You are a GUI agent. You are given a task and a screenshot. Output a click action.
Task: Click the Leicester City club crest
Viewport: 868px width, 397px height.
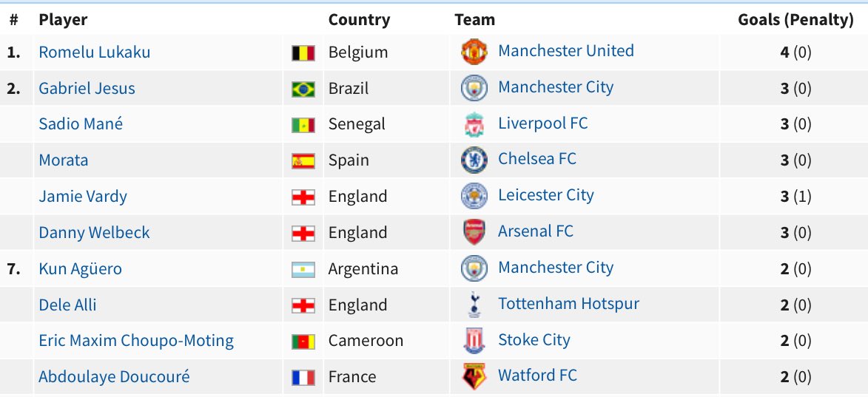pos(474,197)
